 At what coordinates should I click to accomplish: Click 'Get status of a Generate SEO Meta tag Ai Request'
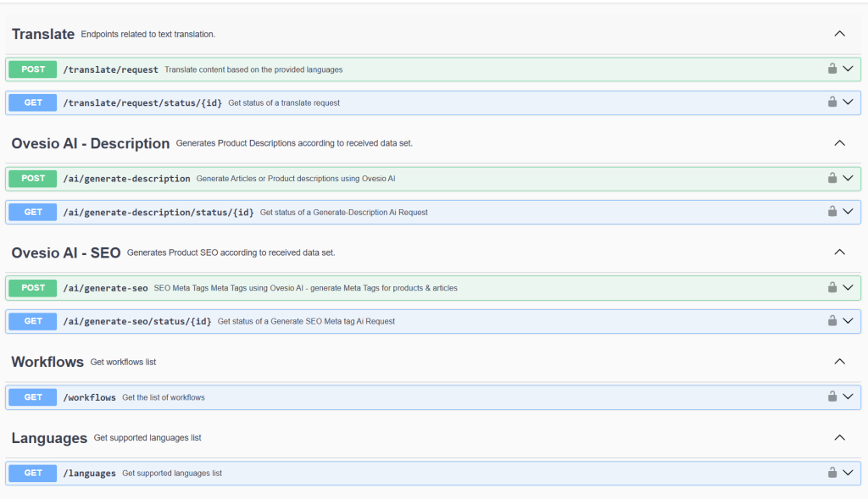[306, 321]
